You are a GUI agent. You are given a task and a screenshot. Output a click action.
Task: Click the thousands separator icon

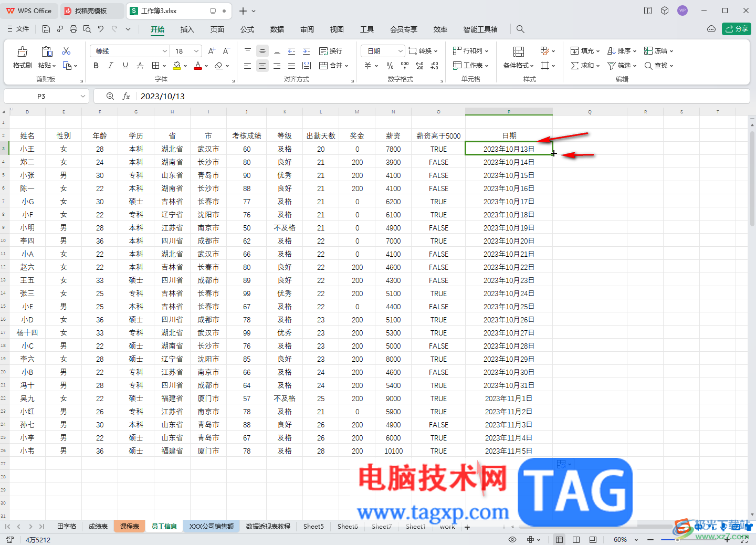point(405,66)
